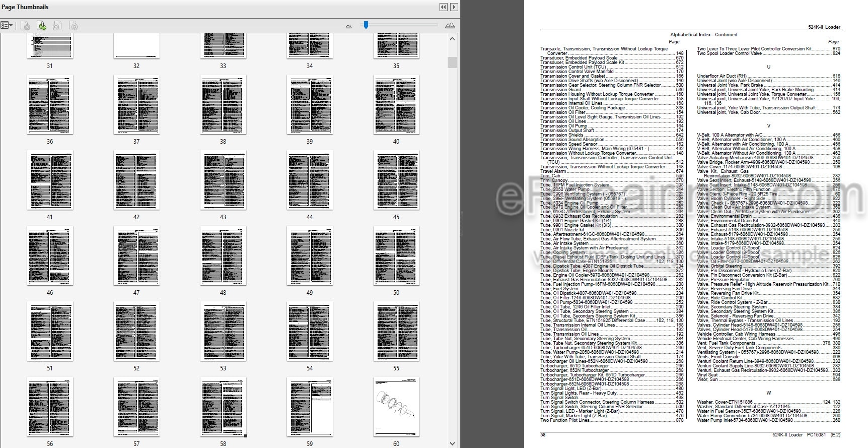Select page 48 thumbnail
Viewport: 868px width, 448px height.
coord(223,256)
